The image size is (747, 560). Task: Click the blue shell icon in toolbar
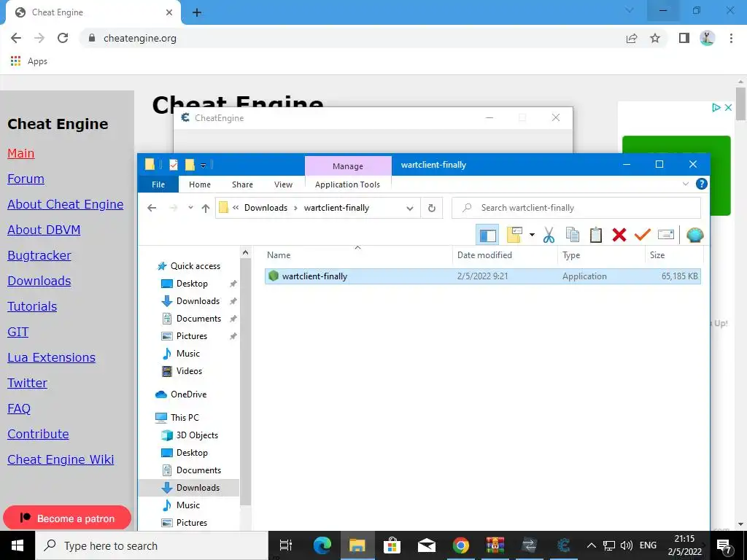pos(694,235)
